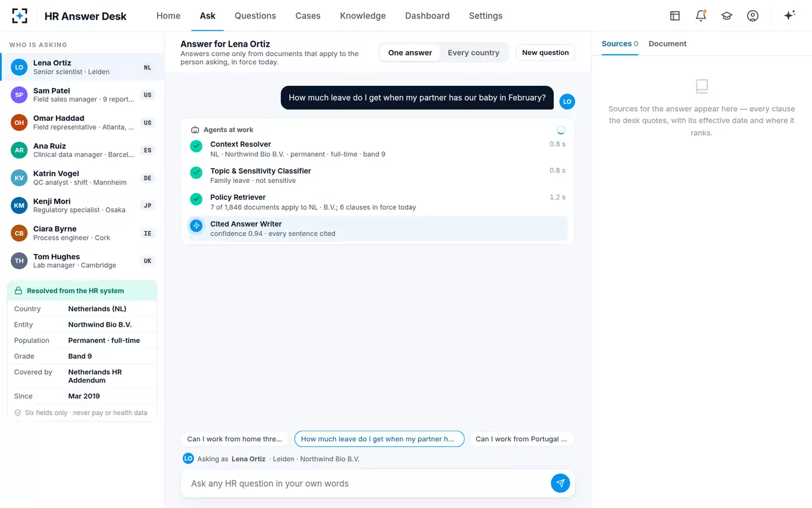Select Kenji Mori as the person asking
The width and height of the screenshot is (812, 508).
coord(82,205)
